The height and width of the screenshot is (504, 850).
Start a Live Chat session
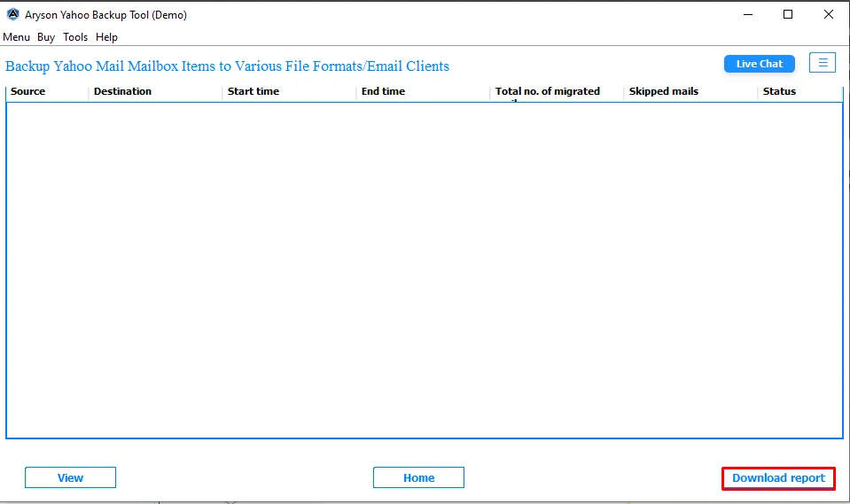[x=760, y=64]
